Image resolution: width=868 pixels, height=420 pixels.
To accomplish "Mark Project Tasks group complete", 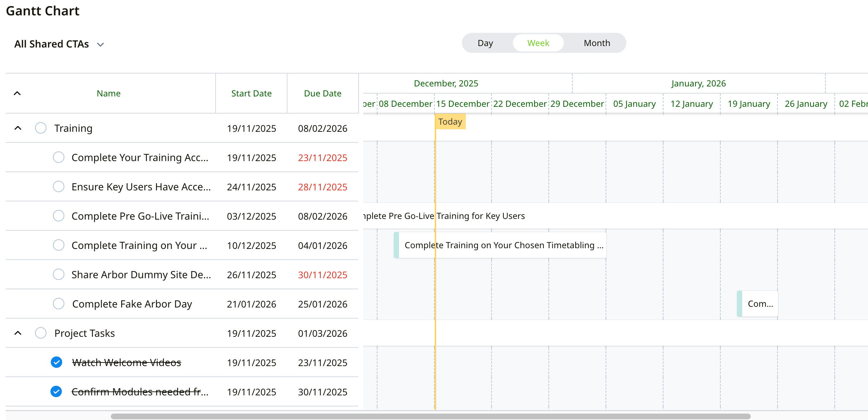I will point(41,333).
